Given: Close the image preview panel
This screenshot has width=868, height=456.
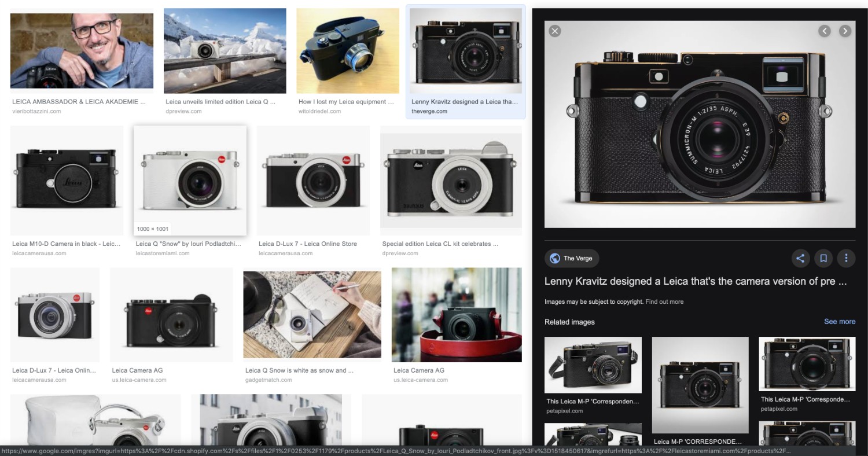Looking at the screenshot, I should point(555,31).
